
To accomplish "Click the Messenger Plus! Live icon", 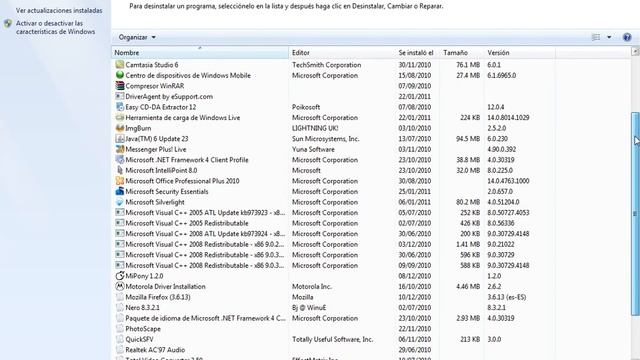I will click(120, 149).
